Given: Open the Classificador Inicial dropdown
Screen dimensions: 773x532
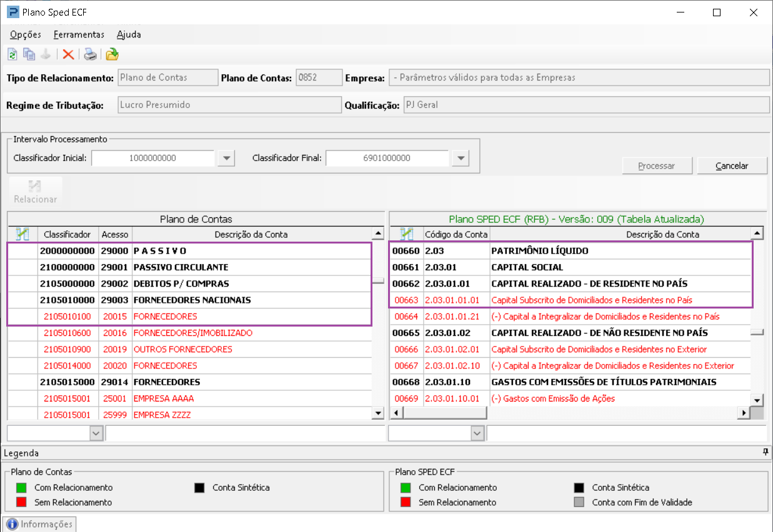Looking at the screenshot, I should (226, 159).
